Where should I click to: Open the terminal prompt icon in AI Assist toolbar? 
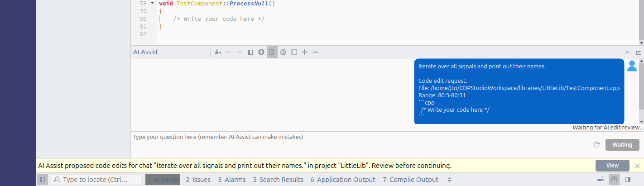294,52
